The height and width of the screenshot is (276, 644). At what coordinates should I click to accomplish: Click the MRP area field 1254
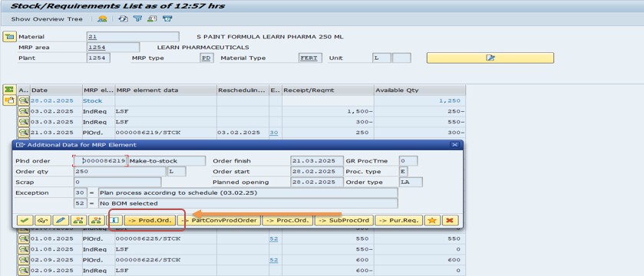pyautogui.click(x=113, y=48)
